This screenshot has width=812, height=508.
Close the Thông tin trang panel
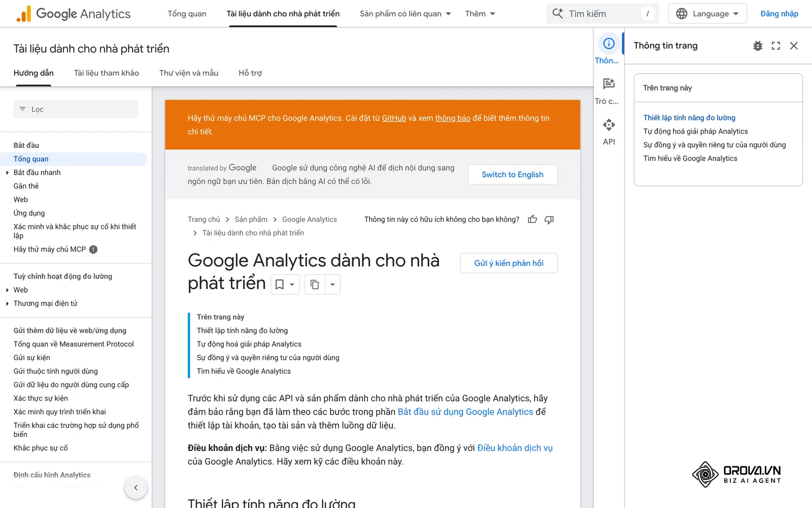click(x=794, y=46)
